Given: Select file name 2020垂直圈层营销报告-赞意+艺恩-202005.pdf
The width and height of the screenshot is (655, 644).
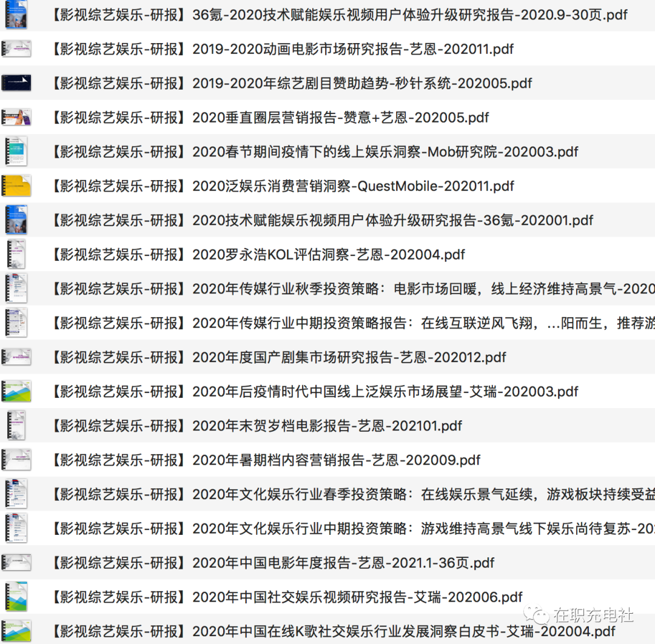Looking at the screenshot, I should 269,118.
